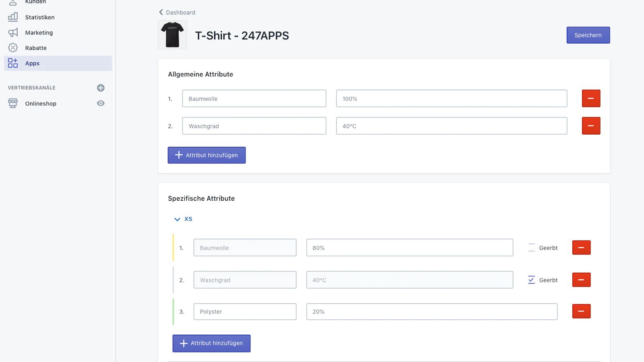Click the Onlineshop store icon
This screenshot has height=362, width=644.
coord(13,103)
